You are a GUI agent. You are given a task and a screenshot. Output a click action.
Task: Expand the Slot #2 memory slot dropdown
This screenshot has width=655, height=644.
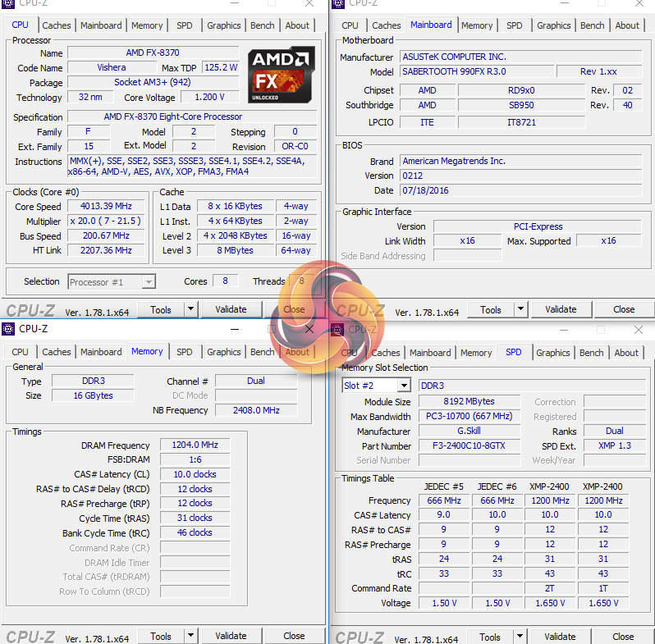coord(404,386)
